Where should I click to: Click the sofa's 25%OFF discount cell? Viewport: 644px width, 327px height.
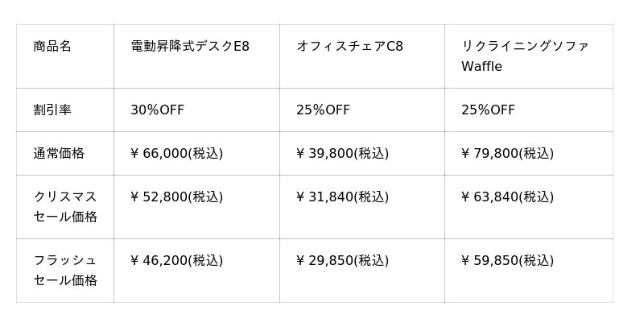pos(489,110)
